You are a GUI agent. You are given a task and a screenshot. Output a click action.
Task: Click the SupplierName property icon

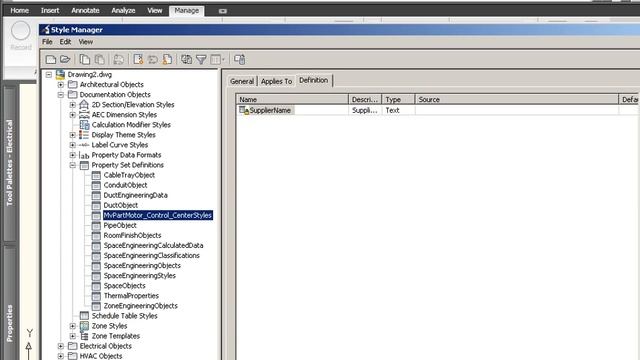click(244, 110)
